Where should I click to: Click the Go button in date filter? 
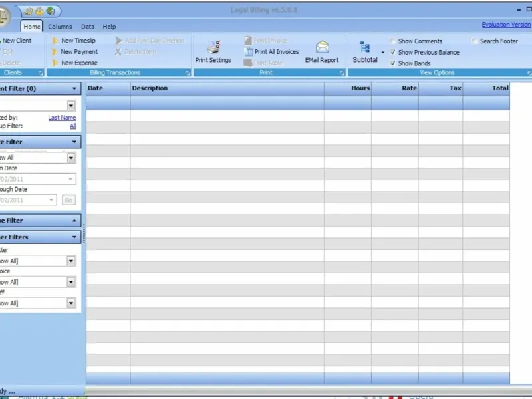point(68,200)
